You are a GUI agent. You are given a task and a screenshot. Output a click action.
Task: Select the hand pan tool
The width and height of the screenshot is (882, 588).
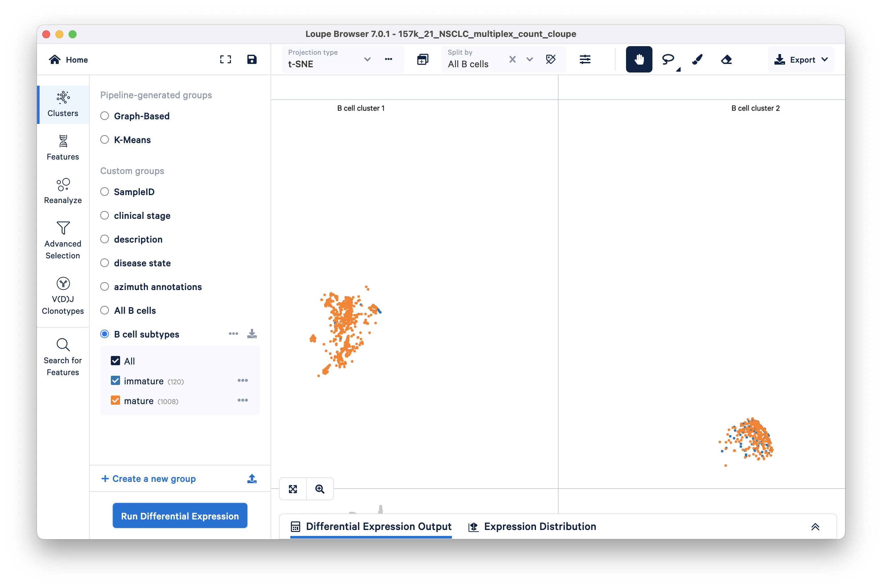pyautogui.click(x=639, y=59)
